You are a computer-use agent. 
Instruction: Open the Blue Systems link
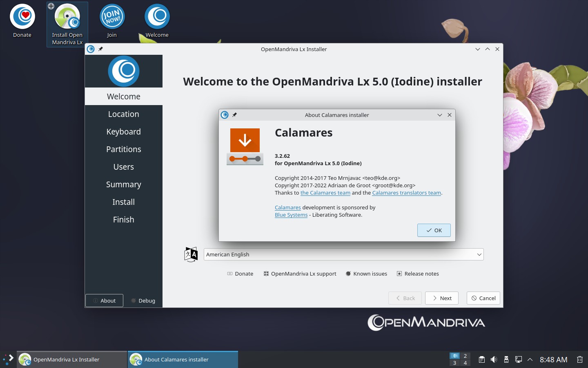291,215
